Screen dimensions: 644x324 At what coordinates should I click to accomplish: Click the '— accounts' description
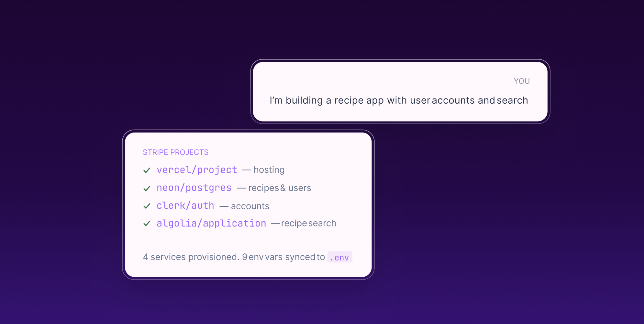pyautogui.click(x=244, y=206)
